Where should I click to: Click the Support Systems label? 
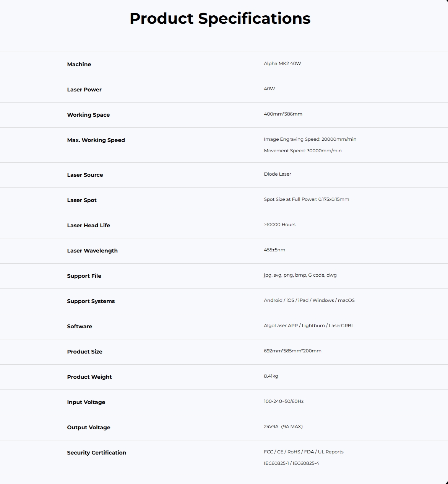point(91,301)
